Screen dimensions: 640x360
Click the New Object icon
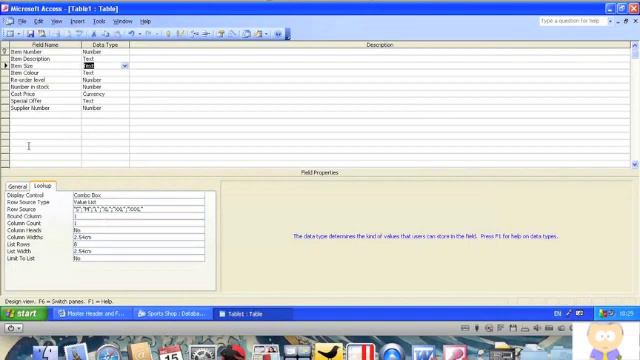click(258, 34)
